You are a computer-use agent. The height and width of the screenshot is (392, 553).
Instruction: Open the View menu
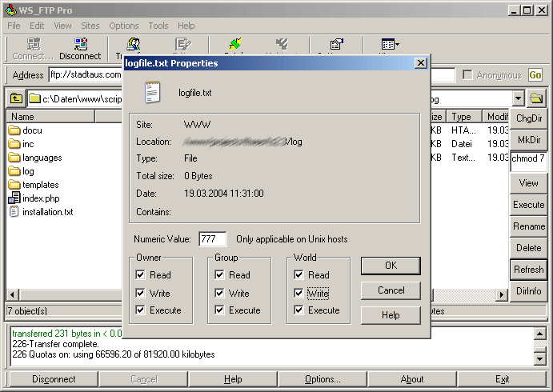tap(62, 26)
